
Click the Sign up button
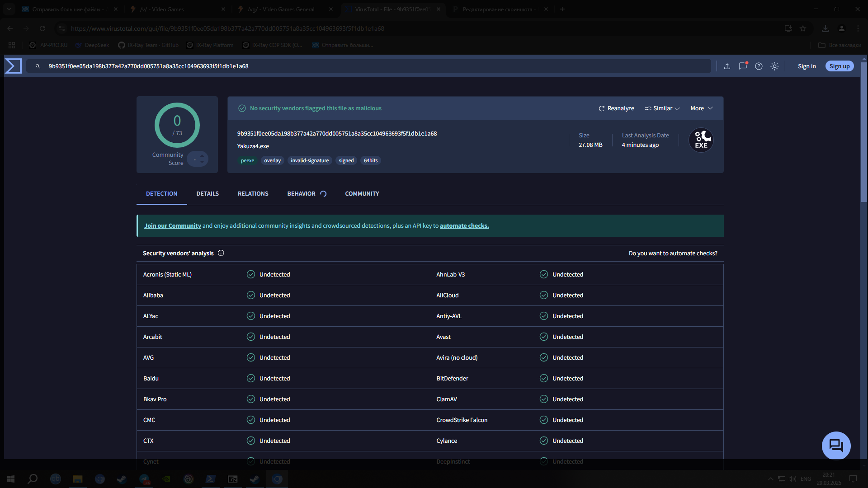(840, 66)
